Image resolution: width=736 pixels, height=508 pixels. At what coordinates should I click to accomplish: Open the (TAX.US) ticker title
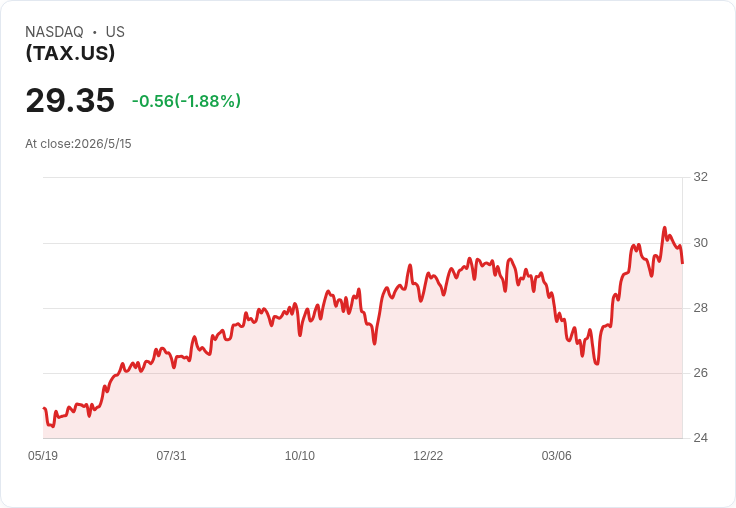pos(70,53)
